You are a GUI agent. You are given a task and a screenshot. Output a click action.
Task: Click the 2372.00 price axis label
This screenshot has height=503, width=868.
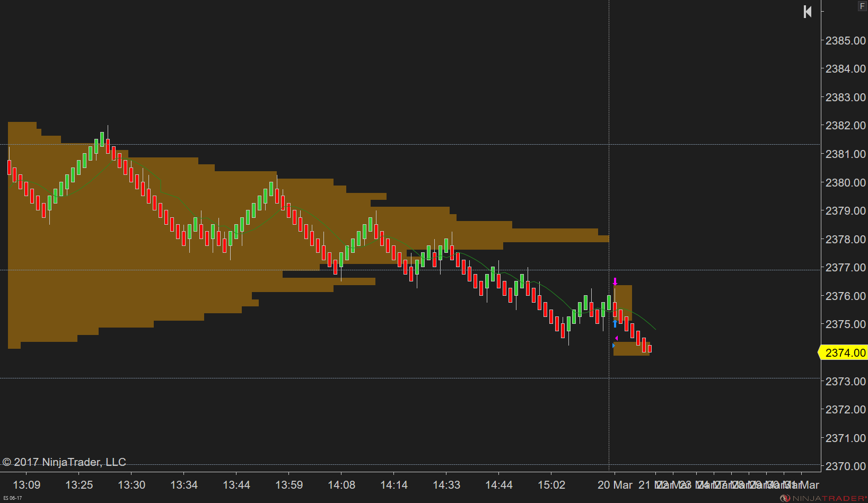pos(845,409)
